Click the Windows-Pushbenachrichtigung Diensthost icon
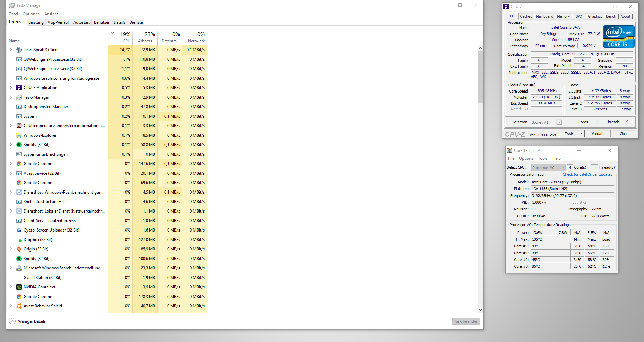The height and width of the screenshot is (342, 644). (x=19, y=192)
